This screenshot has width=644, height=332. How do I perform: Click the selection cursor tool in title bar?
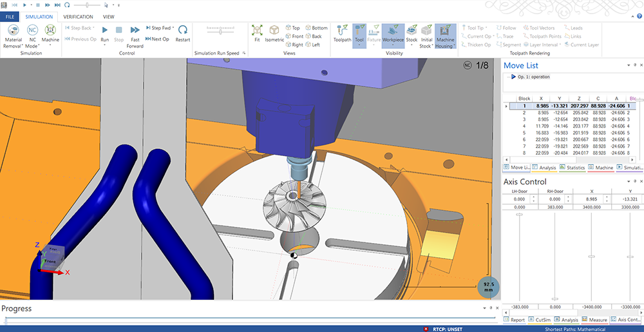pyautogui.click(x=106, y=5)
